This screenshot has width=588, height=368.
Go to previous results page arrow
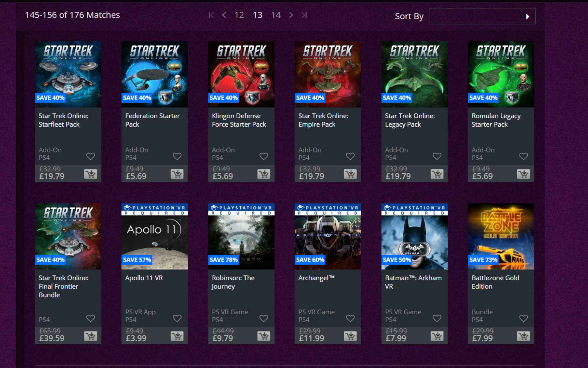(224, 15)
